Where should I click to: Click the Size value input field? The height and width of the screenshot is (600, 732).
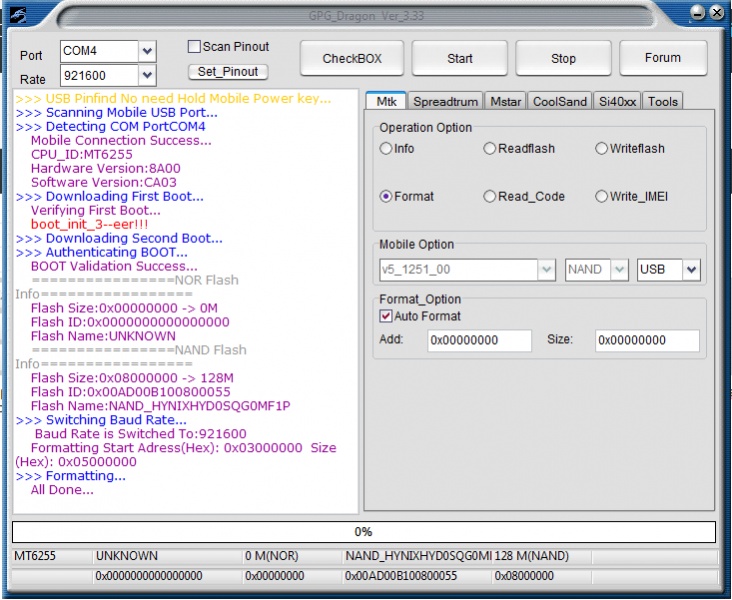tap(647, 340)
